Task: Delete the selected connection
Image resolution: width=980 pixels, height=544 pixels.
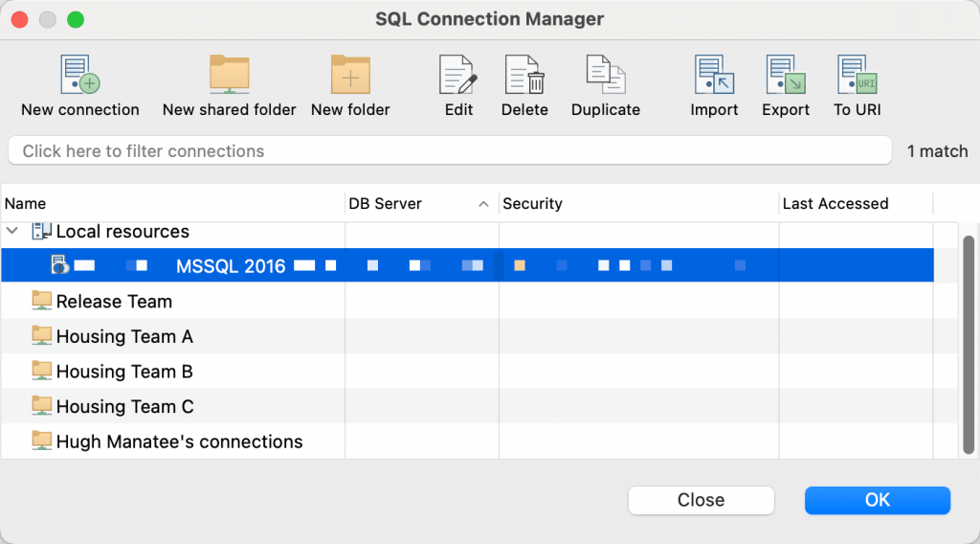Action: 524,75
